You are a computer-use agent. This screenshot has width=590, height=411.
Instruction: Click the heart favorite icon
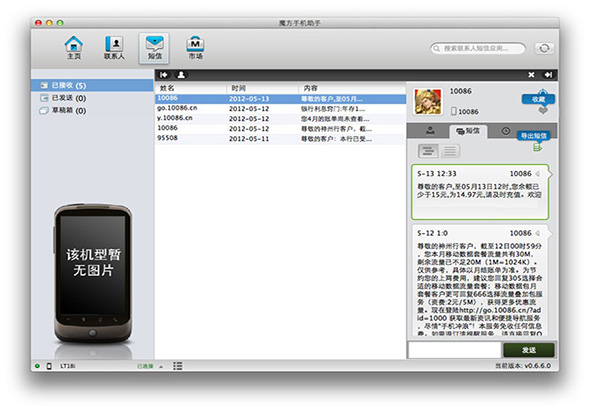click(543, 110)
